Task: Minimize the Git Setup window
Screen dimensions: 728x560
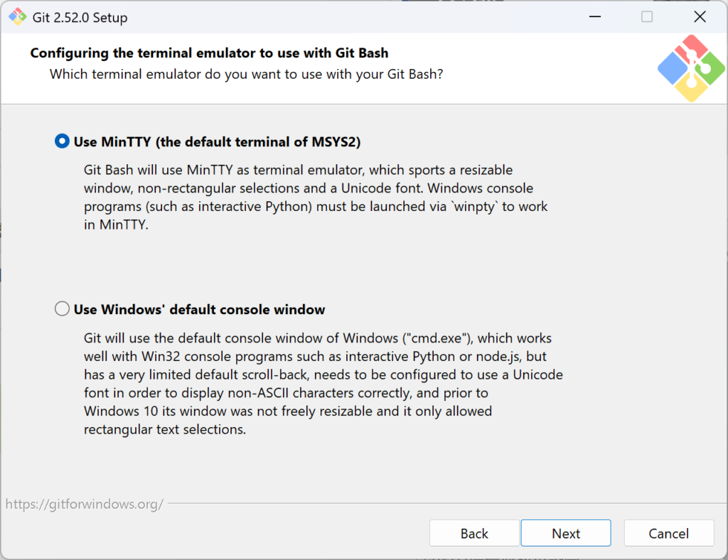Action: [x=593, y=17]
